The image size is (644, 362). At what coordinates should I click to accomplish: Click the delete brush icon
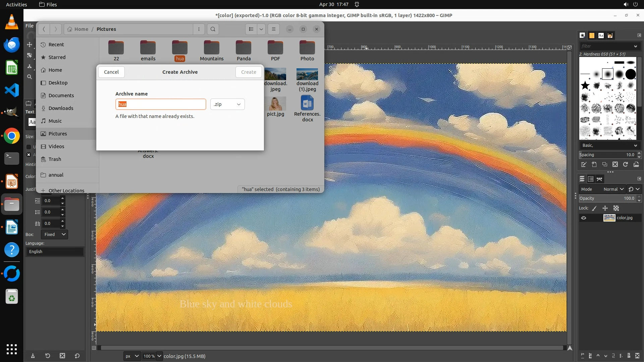pos(615,165)
